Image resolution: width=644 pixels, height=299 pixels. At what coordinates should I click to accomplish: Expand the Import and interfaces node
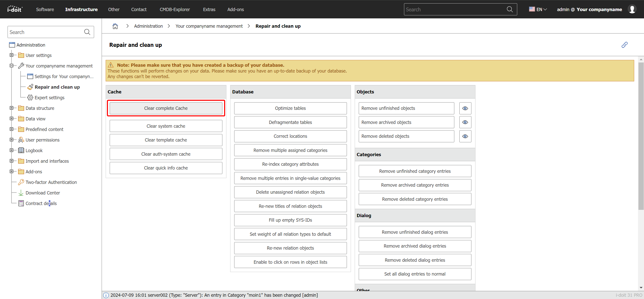tap(11, 161)
